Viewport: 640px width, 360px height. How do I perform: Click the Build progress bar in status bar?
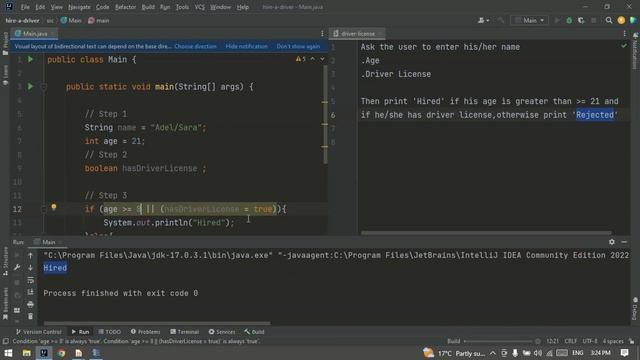click(498, 341)
